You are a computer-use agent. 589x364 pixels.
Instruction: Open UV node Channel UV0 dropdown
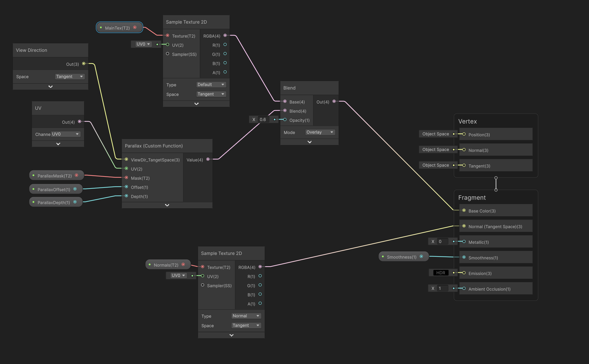66,134
